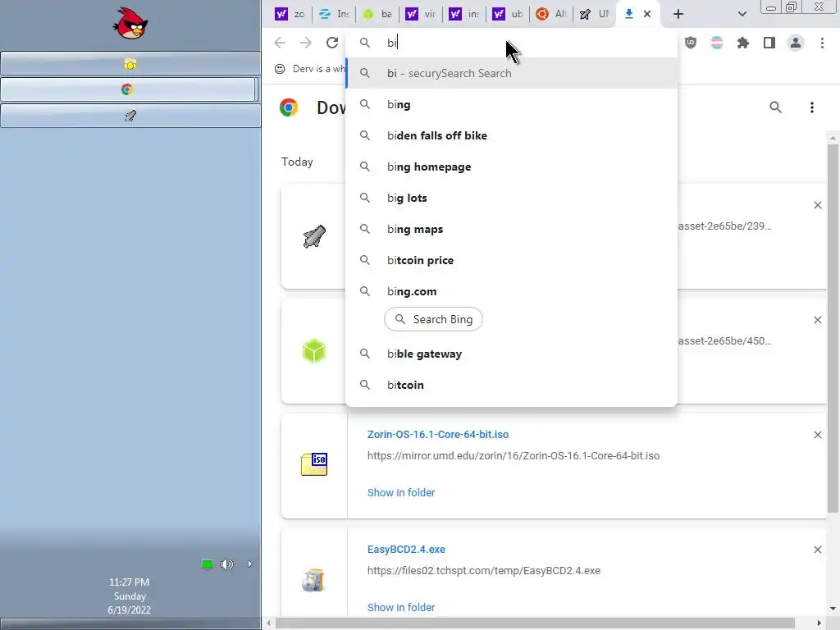Click the 'Search Bing' chip button
Screen dimensions: 840x630
(x=433, y=319)
